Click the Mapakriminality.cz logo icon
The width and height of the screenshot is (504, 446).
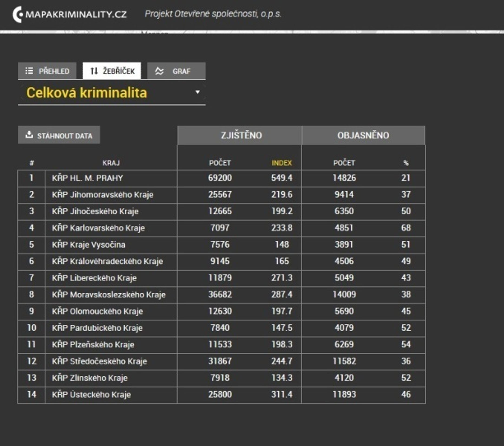pos(18,14)
